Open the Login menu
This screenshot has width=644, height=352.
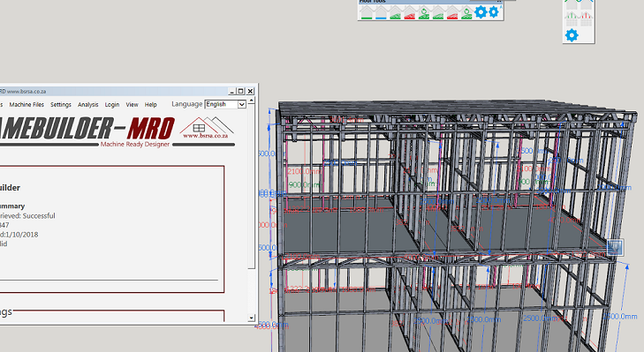pyautogui.click(x=111, y=105)
